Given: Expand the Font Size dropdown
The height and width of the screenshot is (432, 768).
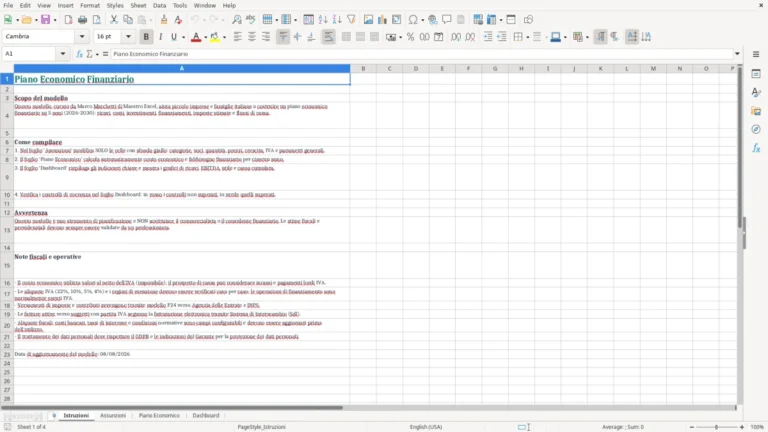Looking at the screenshot, I should click(x=128, y=37).
